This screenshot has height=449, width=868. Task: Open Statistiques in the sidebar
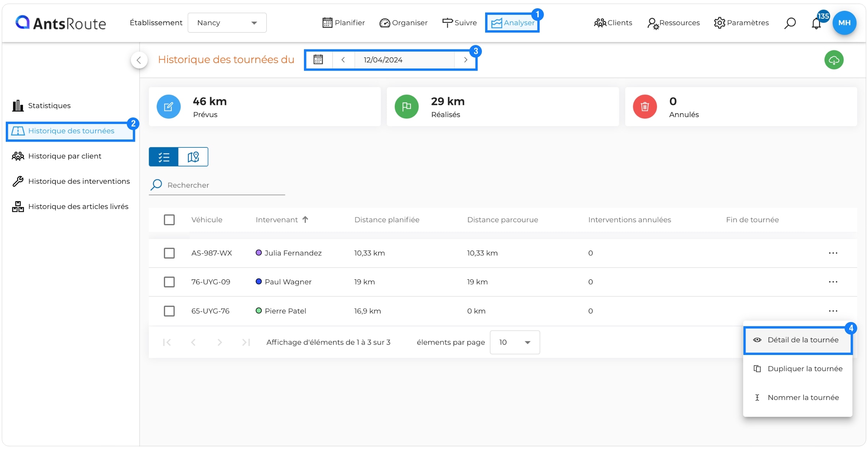tap(41, 106)
